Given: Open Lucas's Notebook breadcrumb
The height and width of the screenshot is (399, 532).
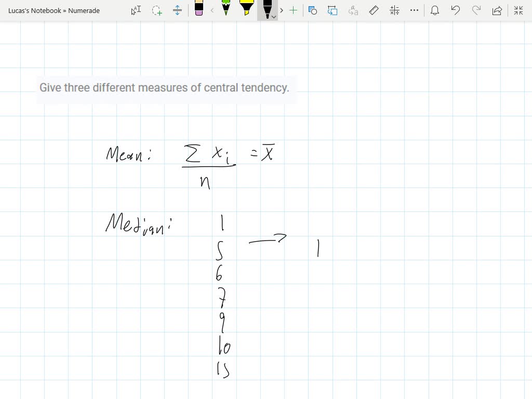Looking at the screenshot, I should [32, 10].
